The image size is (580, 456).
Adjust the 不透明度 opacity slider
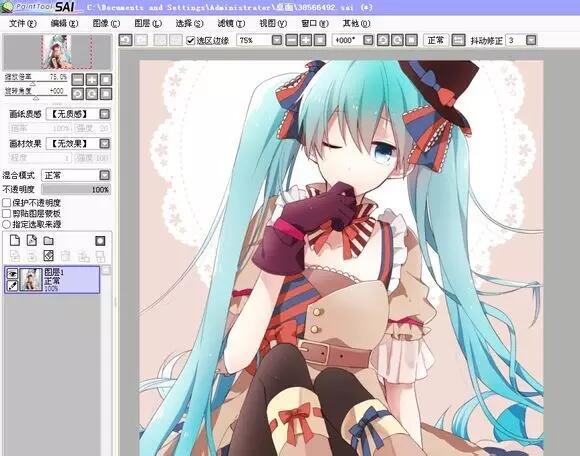click(76, 189)
